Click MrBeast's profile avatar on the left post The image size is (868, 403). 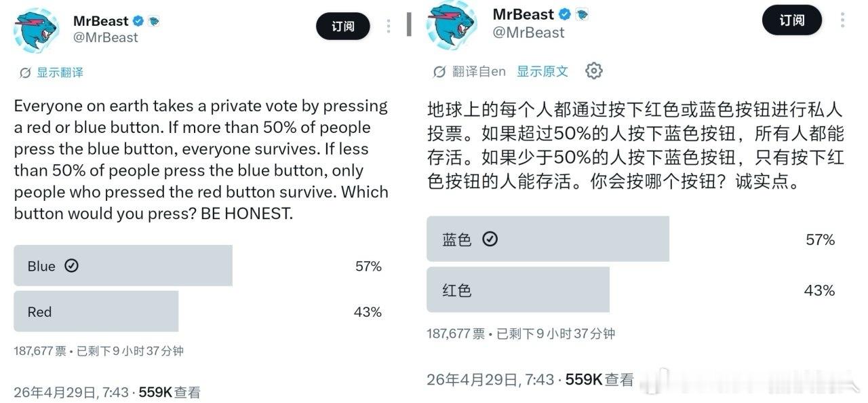(x=36, y=28)
